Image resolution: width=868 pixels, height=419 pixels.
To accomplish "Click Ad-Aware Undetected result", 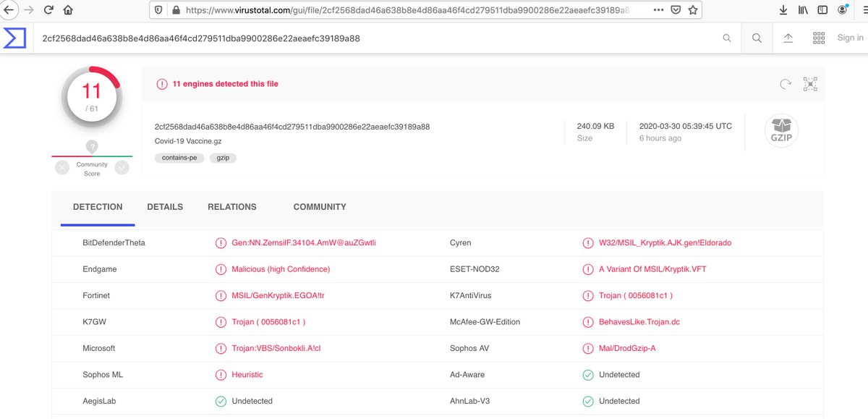I will click(619, 375).
